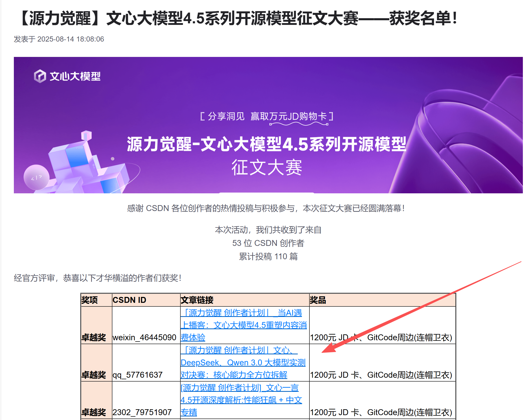Click the 征文大赛 text in banner
The width and height of the screenshot is (528, 420).
click(267, 167)
